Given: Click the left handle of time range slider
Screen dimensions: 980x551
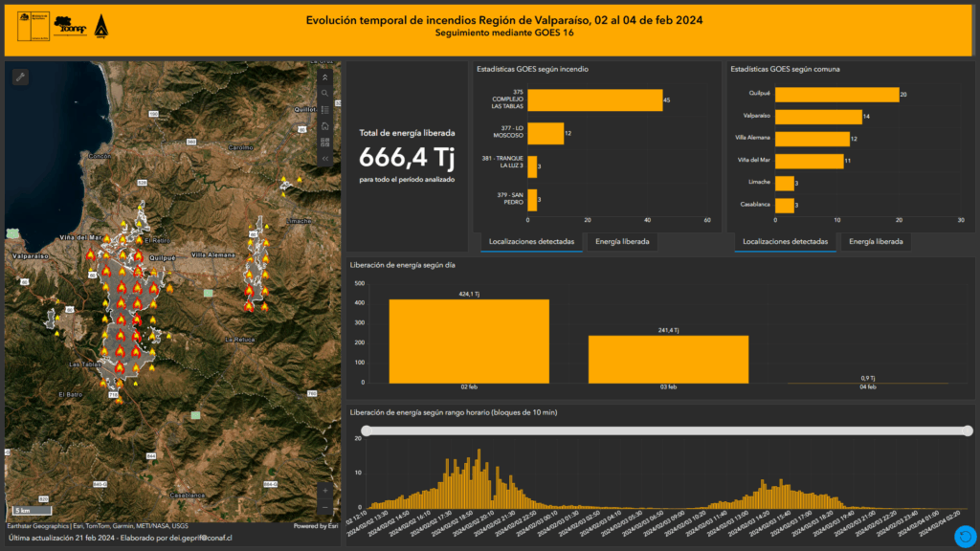Looking at the screenshot, I should click(x=366, y=431).
